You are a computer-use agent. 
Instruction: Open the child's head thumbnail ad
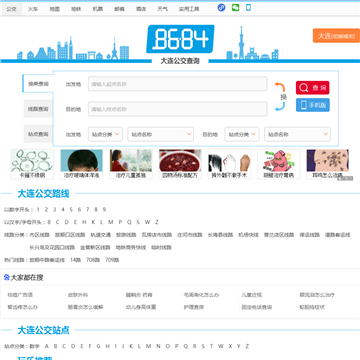point(81,164)
